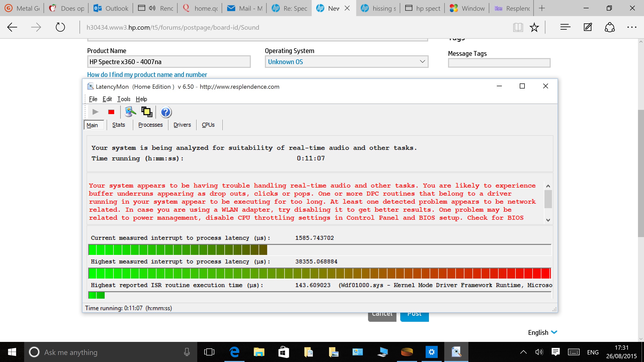Mute the system volume in the tray
This screenshot has height=362, width=644.
[x=539, y=352]
